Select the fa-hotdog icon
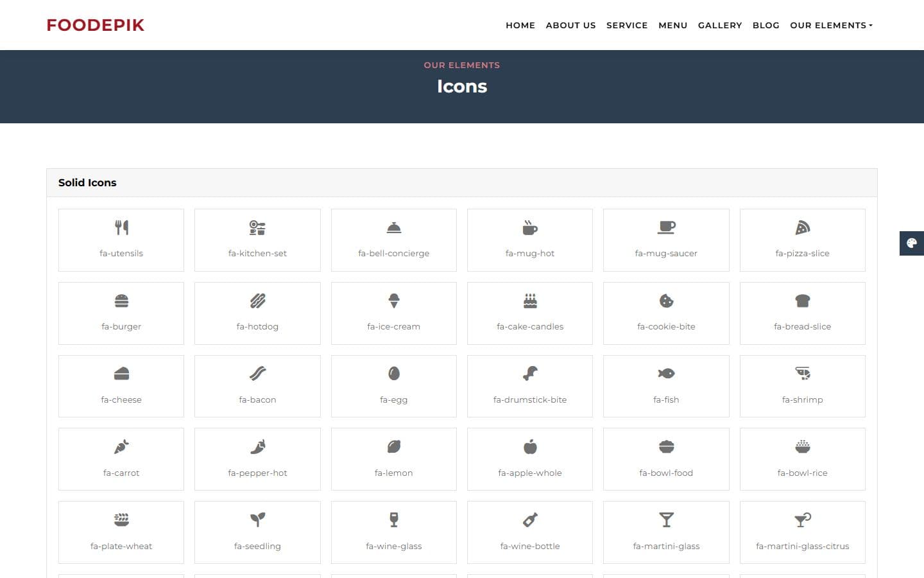The image size is (924, 578). pos(257,301)
